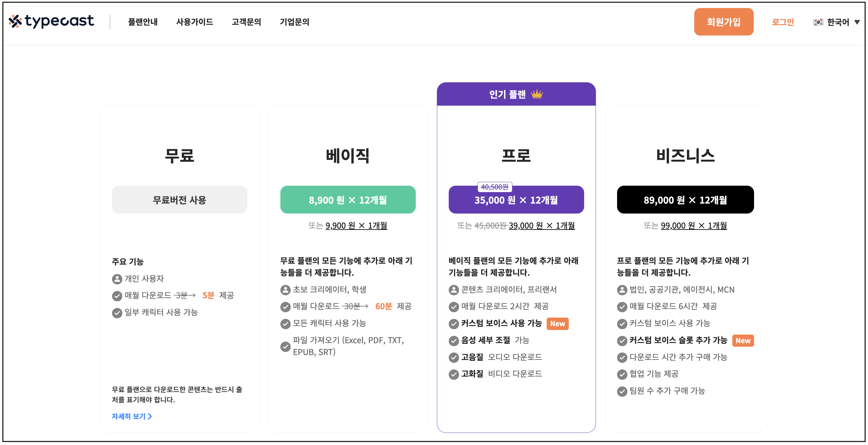
Task: Click the typecast logo icon
Action: tap(15, 21)
